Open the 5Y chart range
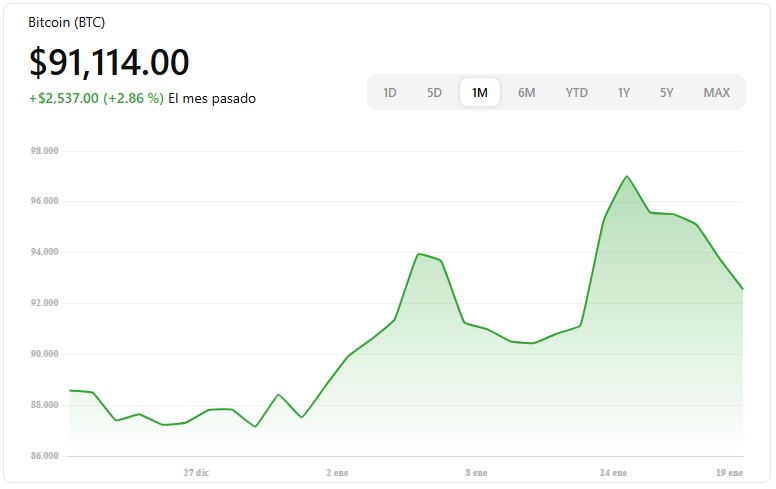Viewport: 776px width, 489px height. click(666, 93)
